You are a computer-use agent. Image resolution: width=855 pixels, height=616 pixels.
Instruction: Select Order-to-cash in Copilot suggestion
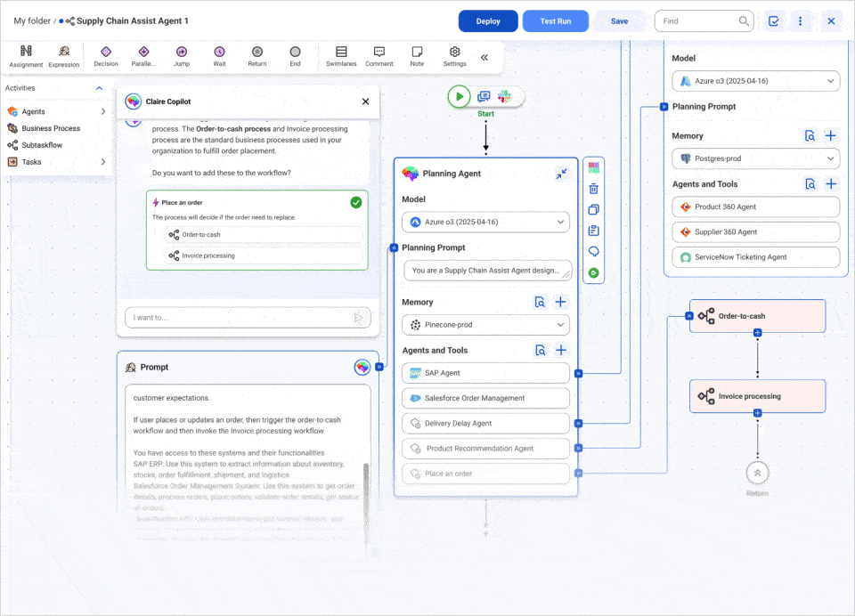pos(263,234)
